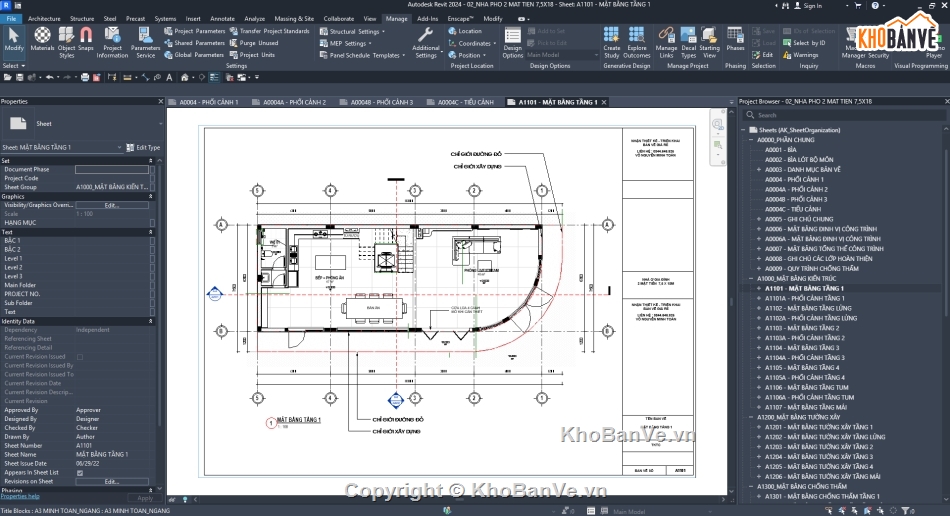Toggle Level 1 checkbox in Properties
This screenshot has width=950, height=516.
[x=152, y=259]
